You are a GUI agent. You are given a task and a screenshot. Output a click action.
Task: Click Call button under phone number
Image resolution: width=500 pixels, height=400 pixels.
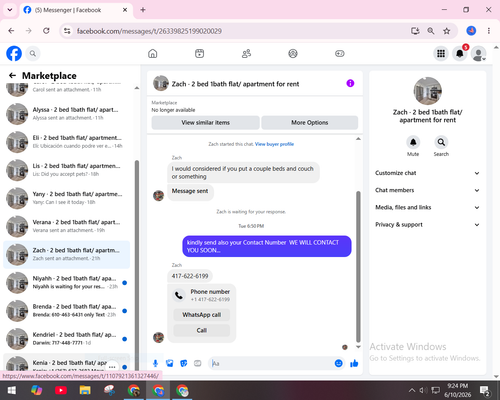202,330
